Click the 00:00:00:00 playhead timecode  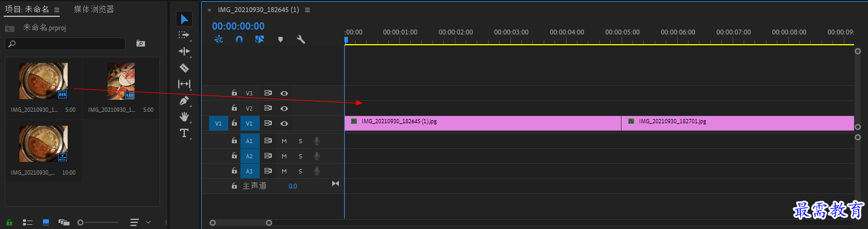click(x=238, y=26)
